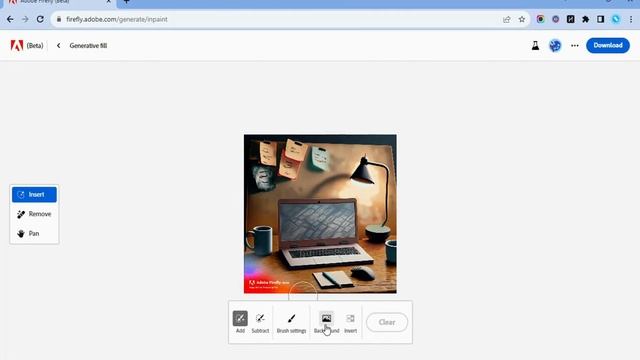This screenshot has width=640, height=360.
Task: Open the Extensions puzzle icon
Action: pos(586,19)
